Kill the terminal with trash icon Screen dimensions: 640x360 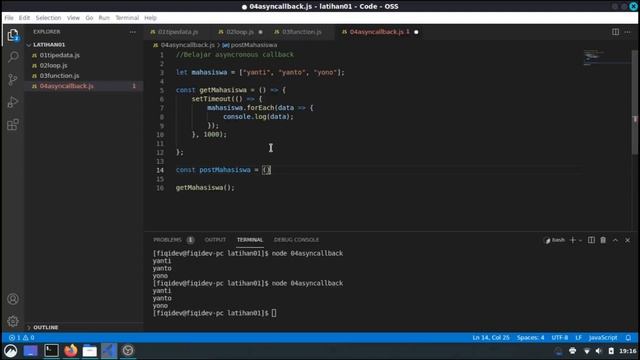603,240
